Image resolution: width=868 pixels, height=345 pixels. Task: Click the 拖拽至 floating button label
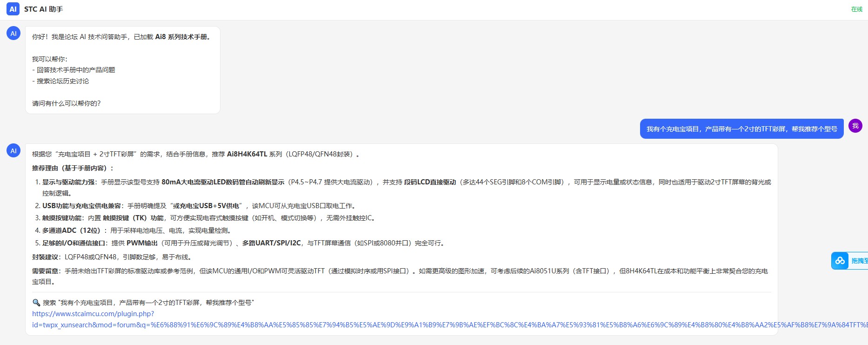pyautogui.click(x=859, y=261)
